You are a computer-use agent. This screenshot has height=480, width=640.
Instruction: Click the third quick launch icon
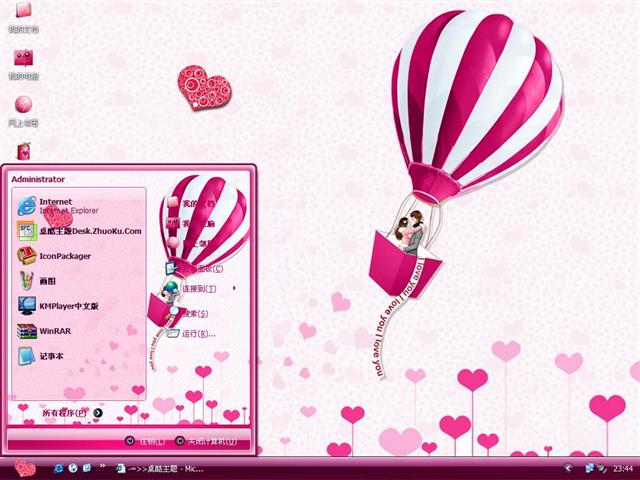click(87, 468)
